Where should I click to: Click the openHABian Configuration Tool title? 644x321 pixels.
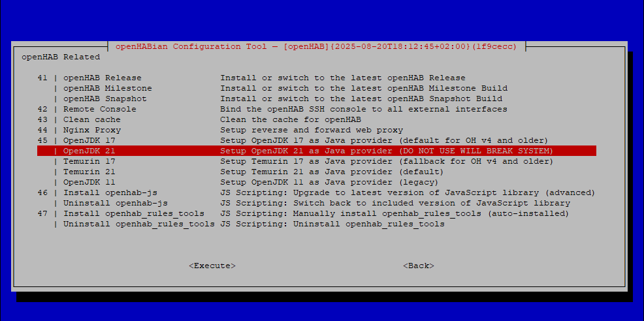[x=316, y=46]
